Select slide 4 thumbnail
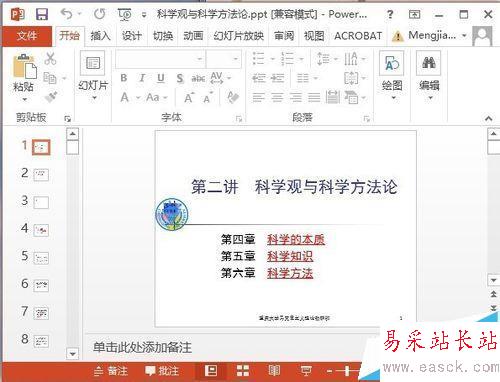 click(41, 230)
